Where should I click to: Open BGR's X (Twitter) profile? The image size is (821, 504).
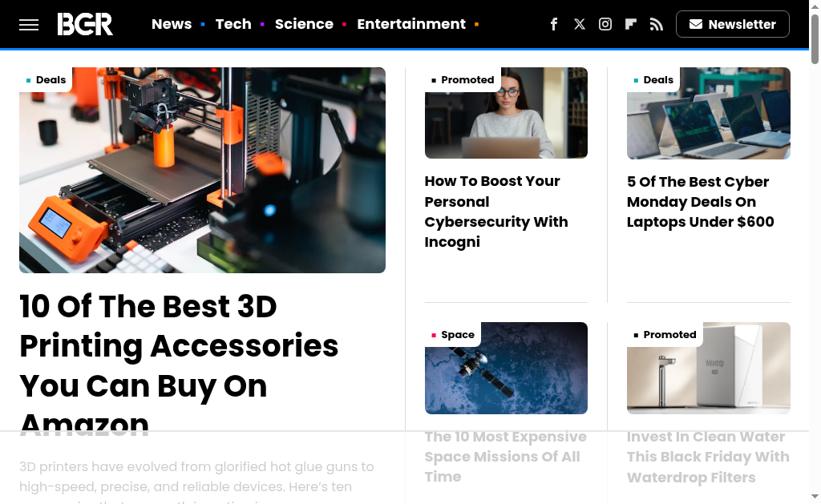580,24
